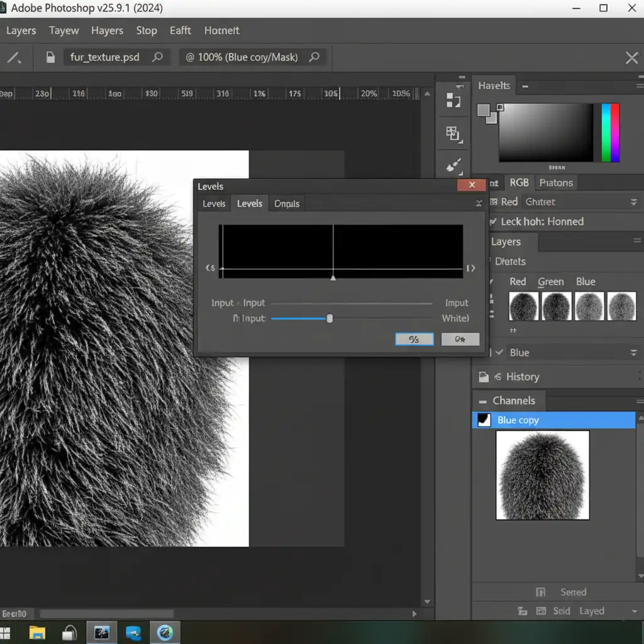The image size is (644, 644).
Task: Toggle the Leck hoh: Honned checkbox
Action: click(491, 221)
